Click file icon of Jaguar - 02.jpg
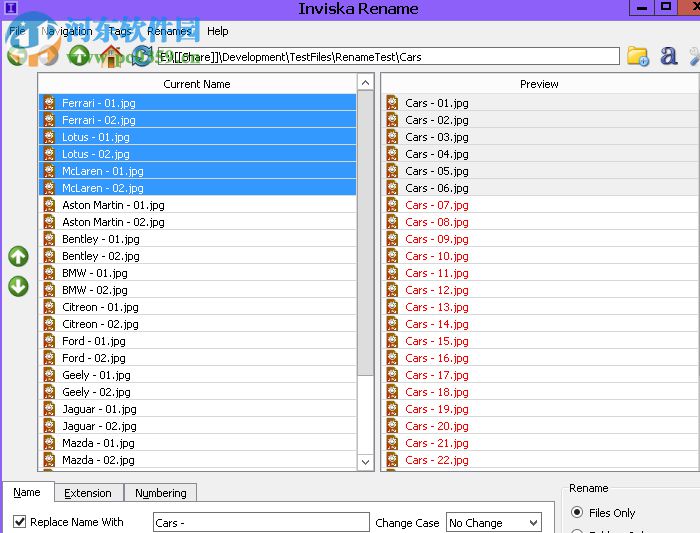Screen dimensions: 700x533 (49, 426)
